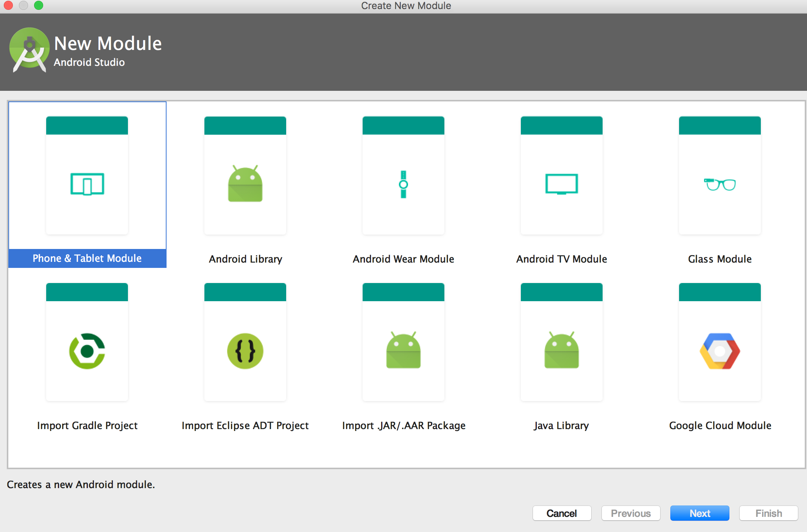Click the Android Studio logo in header
Image resolution: width=807 pixels, height=532 pixels.
pyautogui.click(x=30, y=49)
